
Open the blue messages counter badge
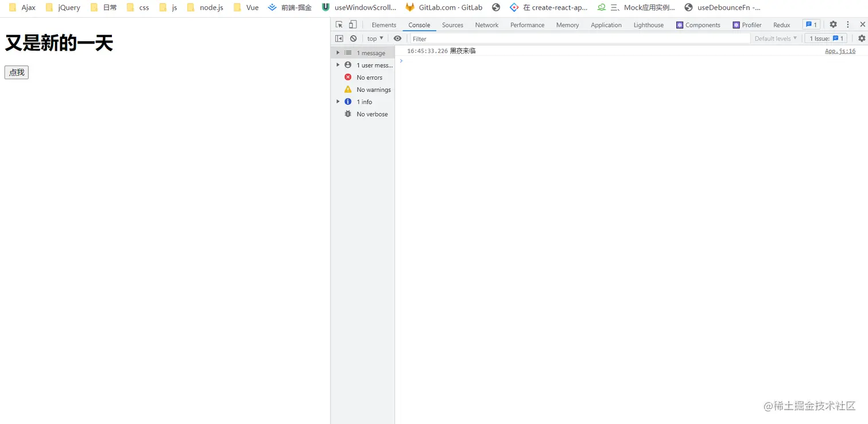tap(811, 25)
